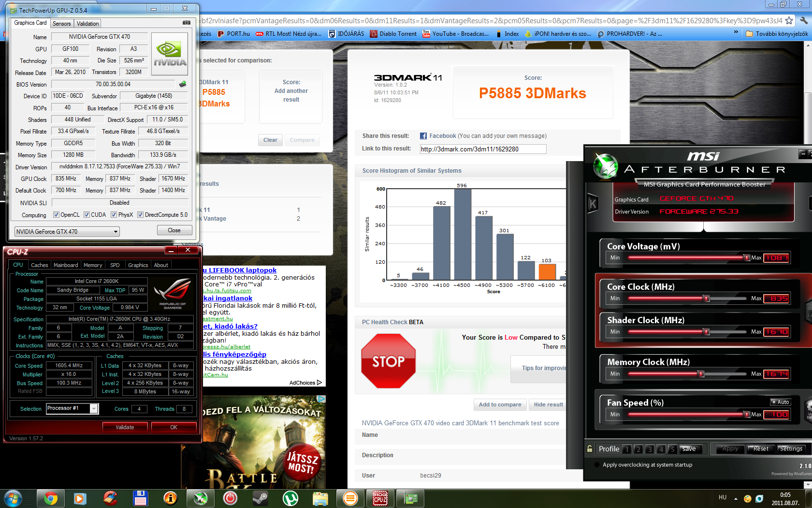The width and height of the screenshot is (812, 508).
Task: Toggle the CUDA checkbox in GPU-Z
Action: coord(87,215)
